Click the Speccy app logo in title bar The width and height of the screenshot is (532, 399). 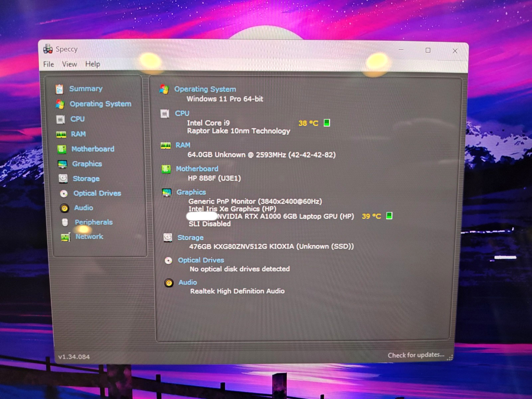48,49
